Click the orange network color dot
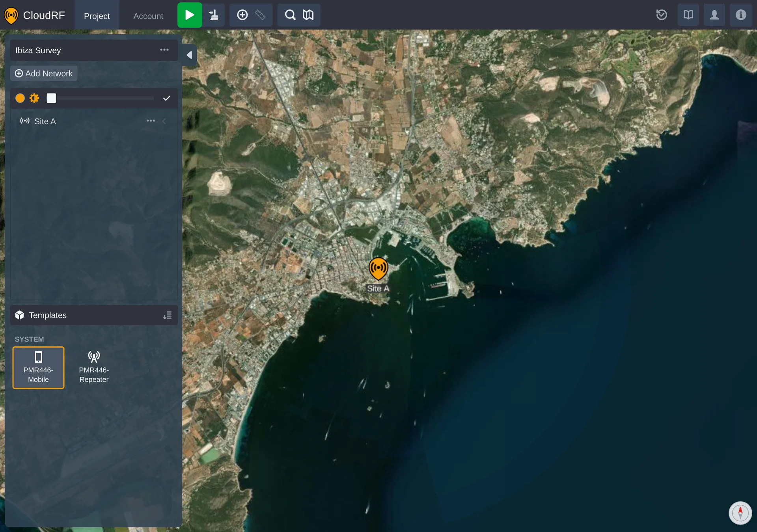The width and height of the screenshot is (757, 532). pos(20,98)
